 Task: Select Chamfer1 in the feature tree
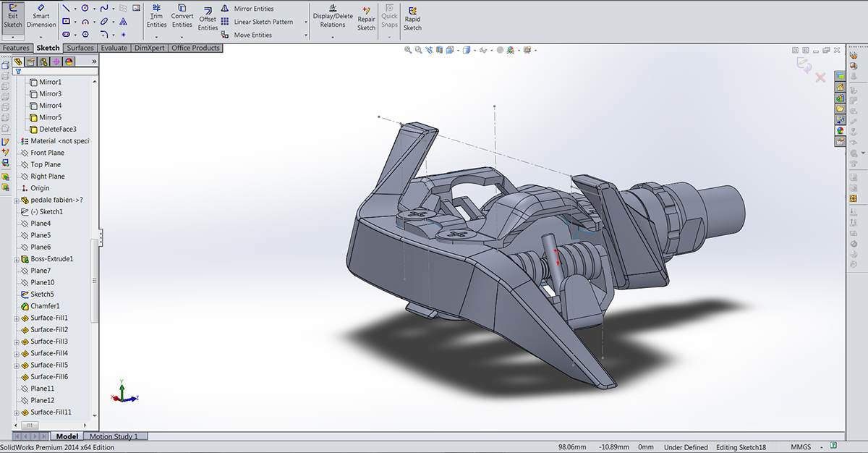click(x=45, y=306)
